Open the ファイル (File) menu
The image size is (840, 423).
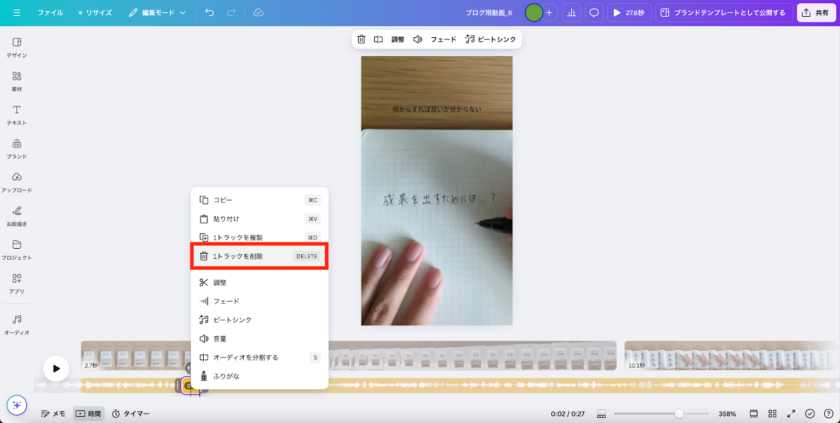click(49, 12)
